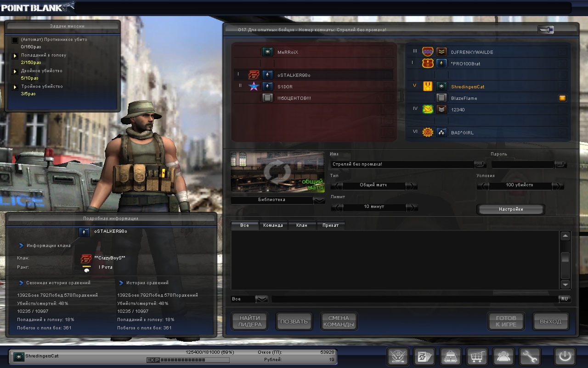
Task: Click the chat scrollbar handle
Action: tap(565, 259)
